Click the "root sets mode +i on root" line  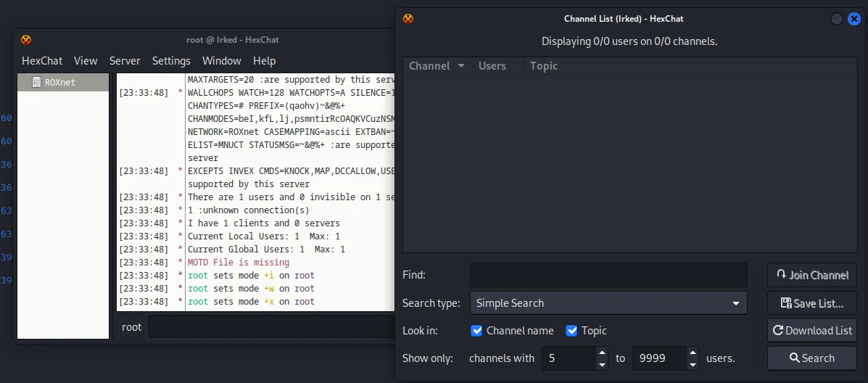pyautogui.click(x=252, y=276)
